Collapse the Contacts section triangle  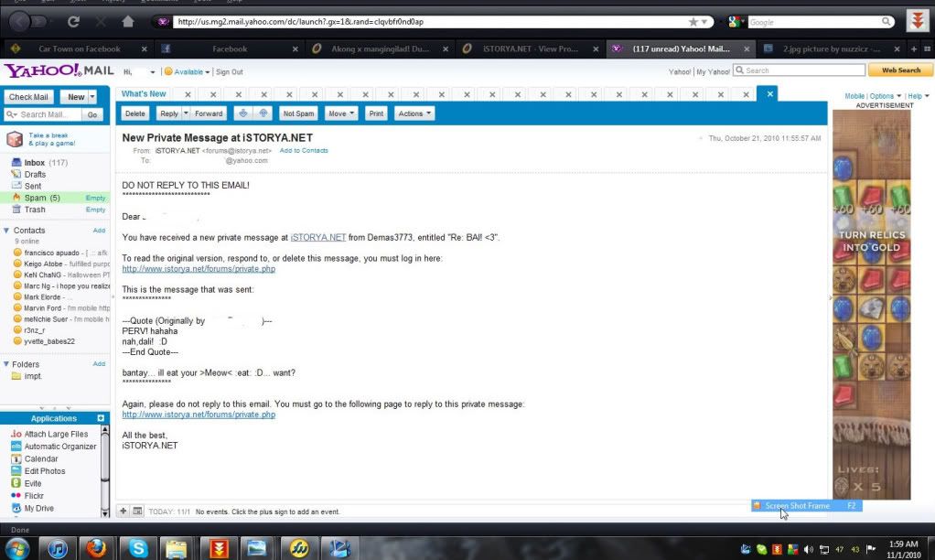[x=6, y=231]
